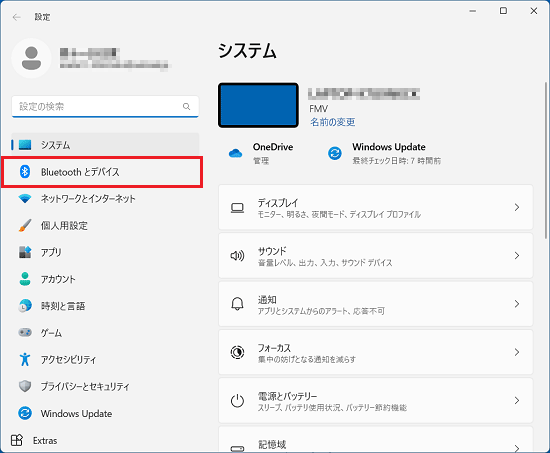This screenshot has height=453, width=550.
Task: Click the OneDrive label
Action: pyautogui.click(x=273, y=147)
